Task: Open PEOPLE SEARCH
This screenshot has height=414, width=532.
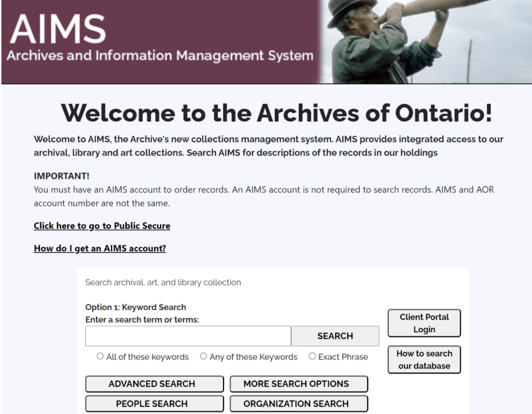Action: click(x=154, y=404)
